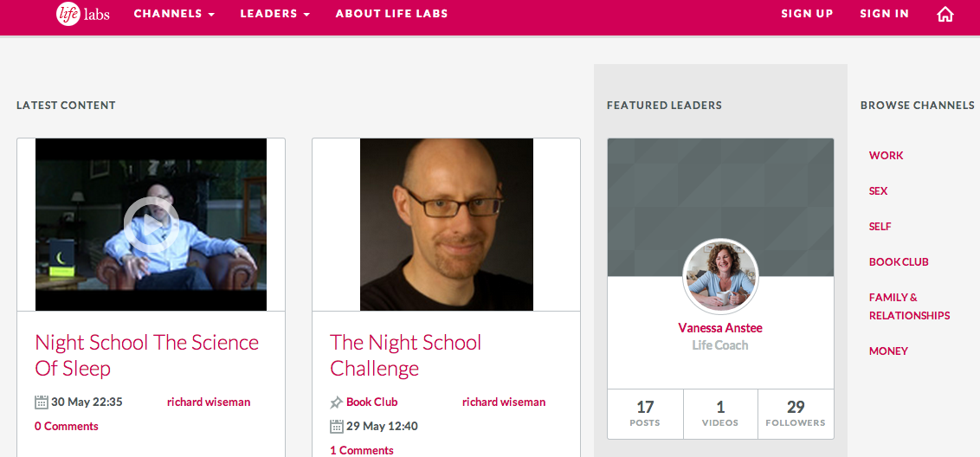View Vanessa's 29 followers
This screenshot has height=457, width=980.
point(796,413)
